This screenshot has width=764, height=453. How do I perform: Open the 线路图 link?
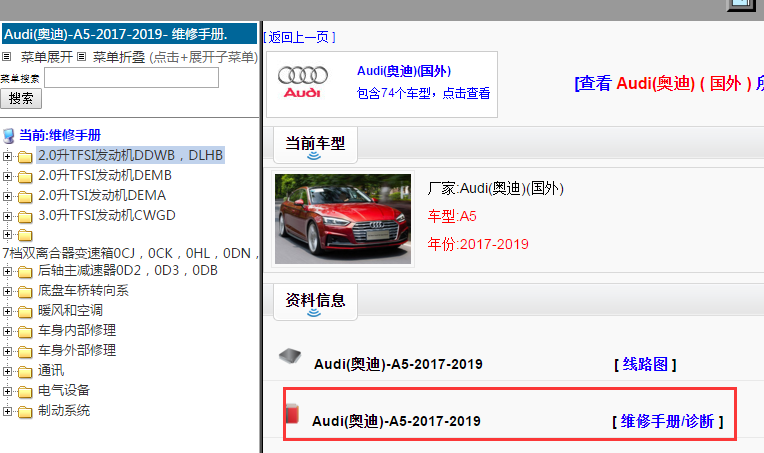(x=645, y=364)
